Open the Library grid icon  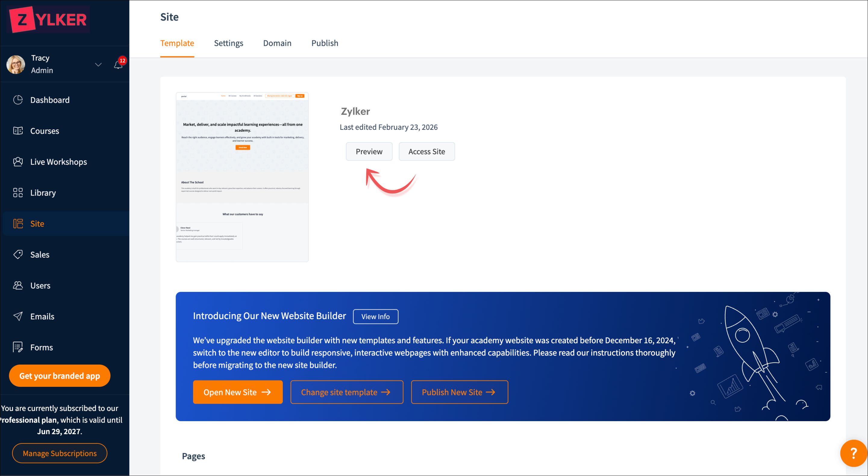point(18,193)
